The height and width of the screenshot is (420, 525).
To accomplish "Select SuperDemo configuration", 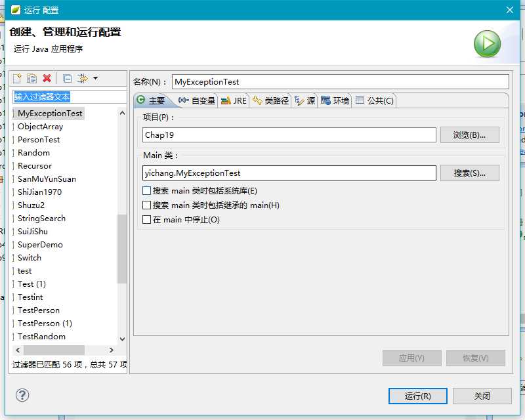I will pyautogui.click(x=40, y=245).
